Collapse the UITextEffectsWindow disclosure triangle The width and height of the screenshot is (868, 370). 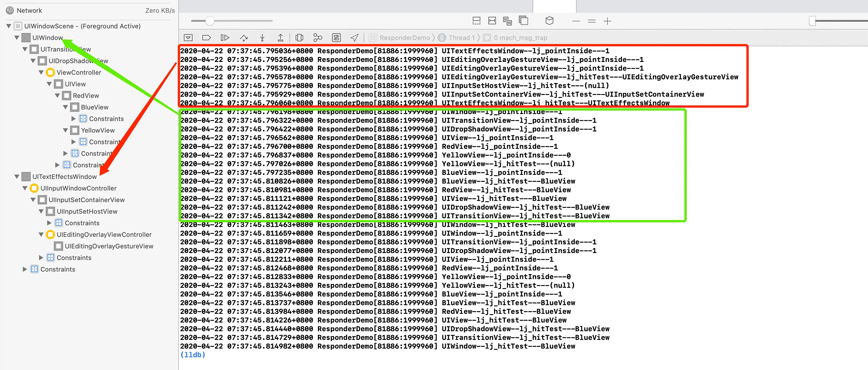coord(17,177)
